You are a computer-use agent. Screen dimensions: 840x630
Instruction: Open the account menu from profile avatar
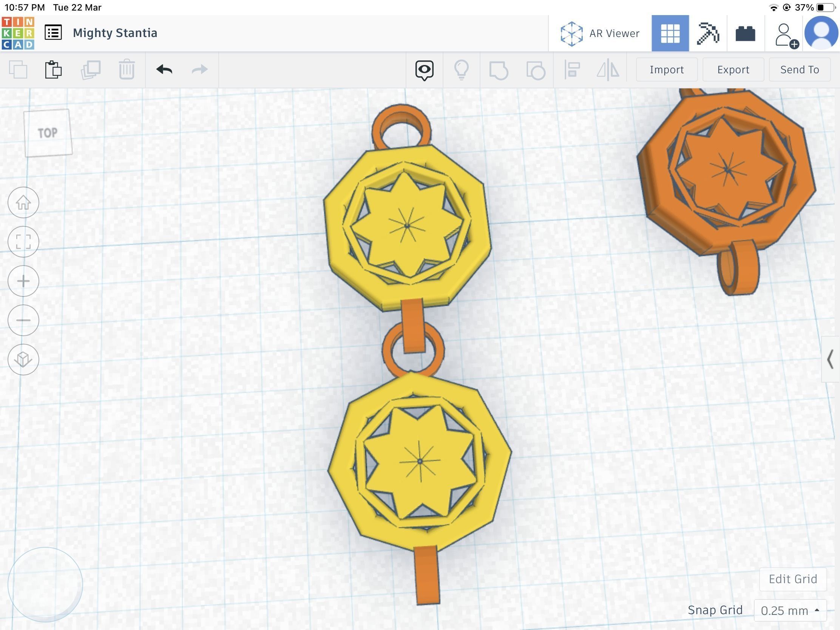tap(820, 33)
